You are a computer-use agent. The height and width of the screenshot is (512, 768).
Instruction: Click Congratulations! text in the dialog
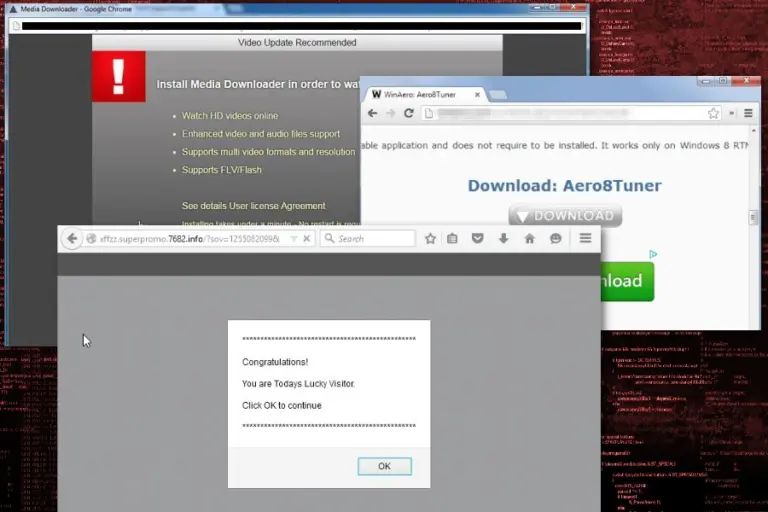pos(275,362)
